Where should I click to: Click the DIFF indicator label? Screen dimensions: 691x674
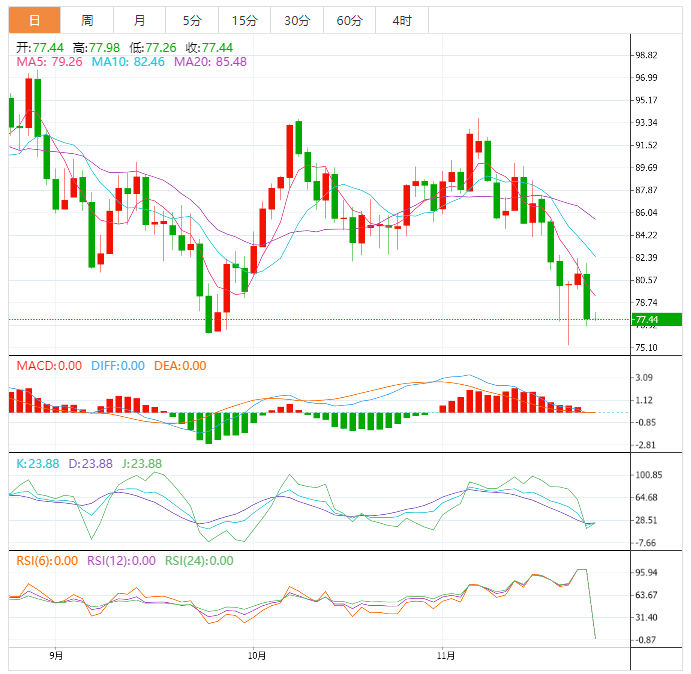coord(118,366)
